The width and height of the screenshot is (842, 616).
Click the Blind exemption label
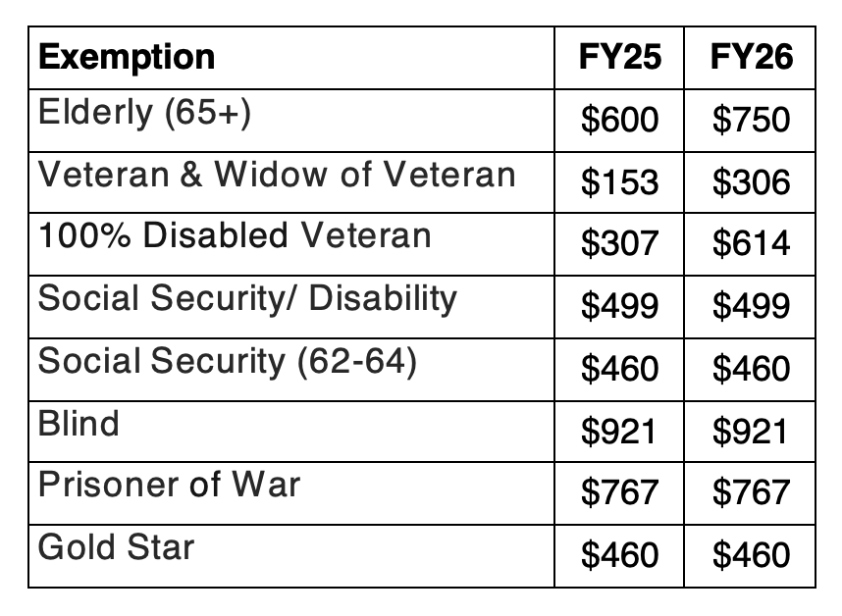pos(79,424)
